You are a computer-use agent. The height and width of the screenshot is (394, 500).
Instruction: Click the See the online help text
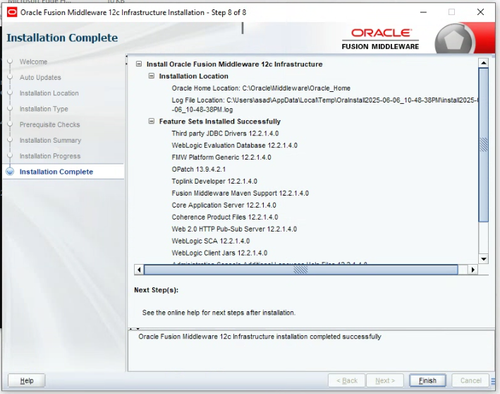tap(219, 313)
